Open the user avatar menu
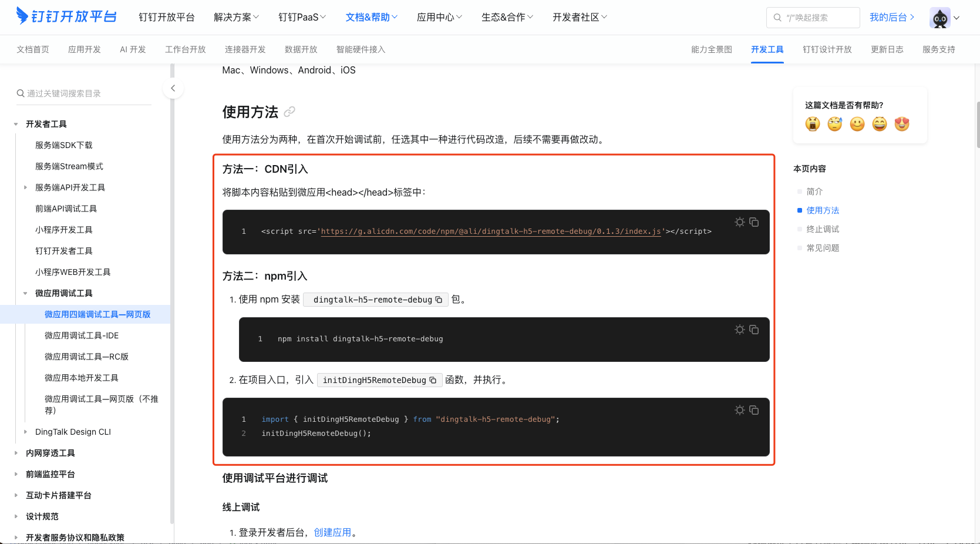Viewport: 980px width, 544px height. click(x=944, y=18)
